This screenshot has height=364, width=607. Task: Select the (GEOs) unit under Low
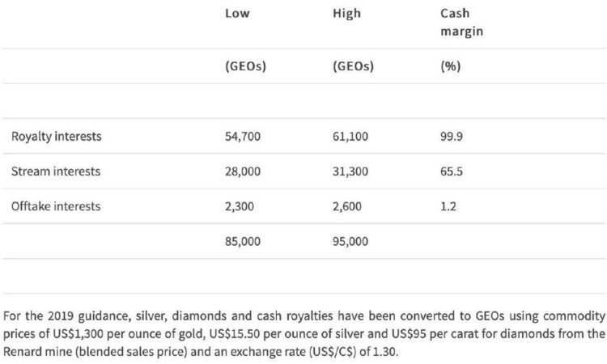coord(246,67)
